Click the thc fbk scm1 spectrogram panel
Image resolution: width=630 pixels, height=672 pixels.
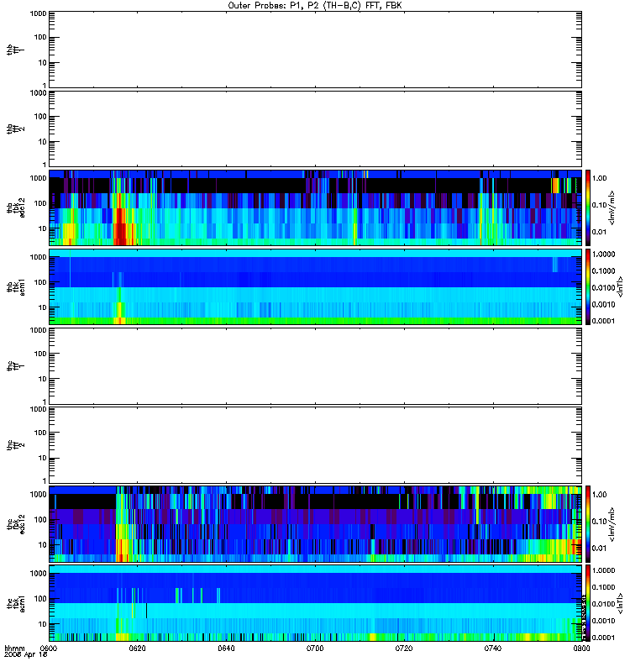point(316,603)
